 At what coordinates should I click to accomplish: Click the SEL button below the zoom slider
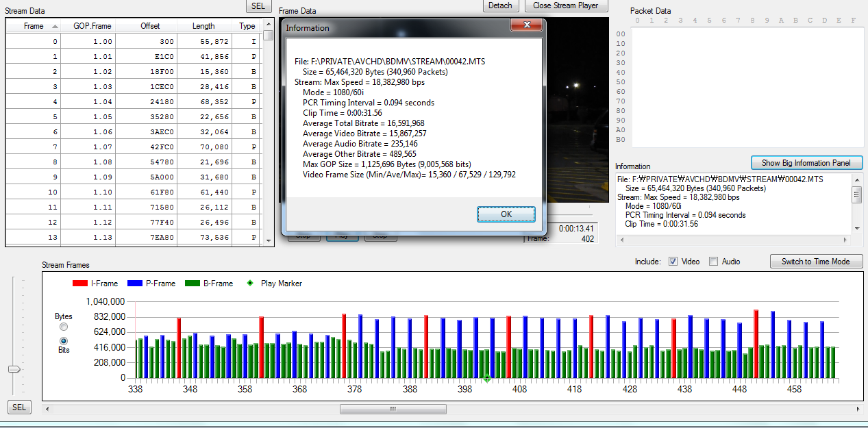click(19, 407)
